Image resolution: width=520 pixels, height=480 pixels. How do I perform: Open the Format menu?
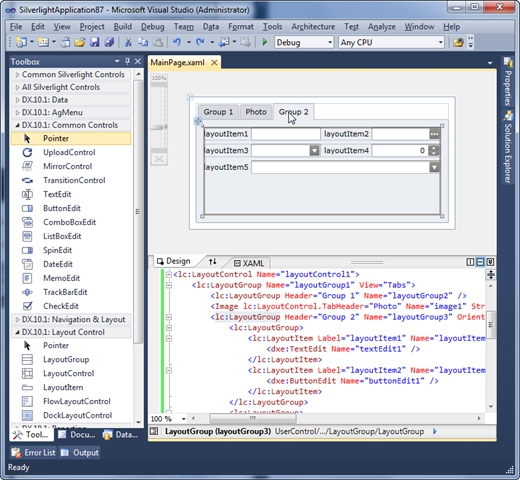pyautogui.click(x=241, y=27)
